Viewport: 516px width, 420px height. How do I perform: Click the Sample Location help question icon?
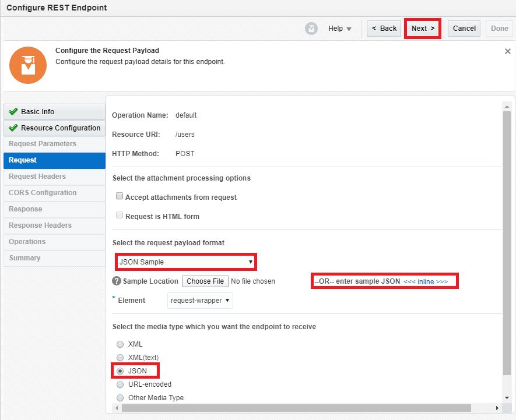click(x=117, y=281)
